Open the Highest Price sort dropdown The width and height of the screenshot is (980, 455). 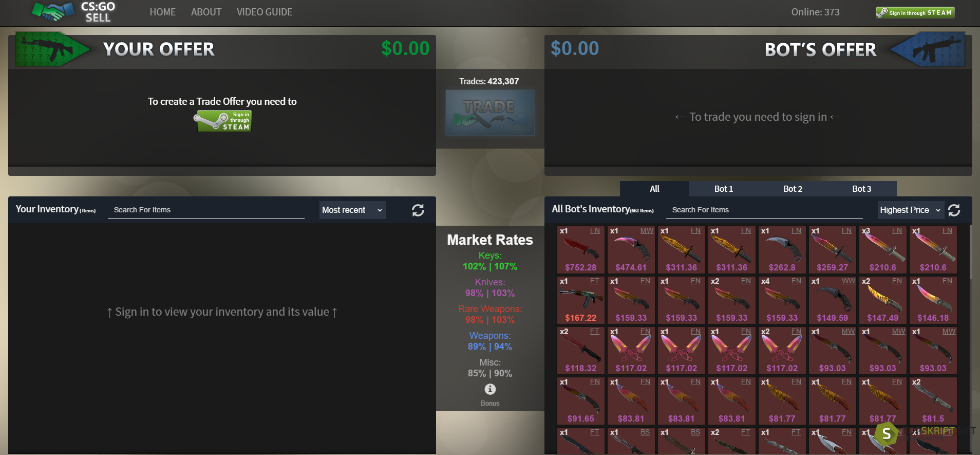[911, 210]
